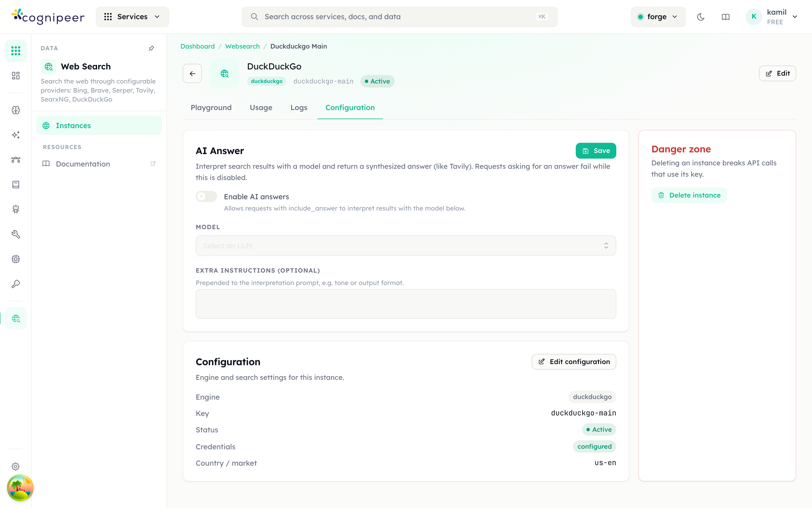812x508 pixels.
Task: Click the us-en country value
Action: [605, 463]
